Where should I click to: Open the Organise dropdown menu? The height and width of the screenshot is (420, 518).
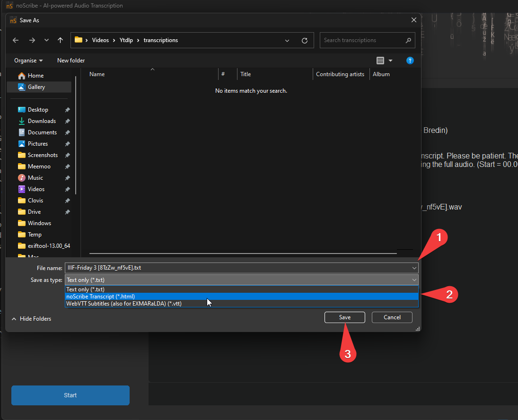pos(28,61)
